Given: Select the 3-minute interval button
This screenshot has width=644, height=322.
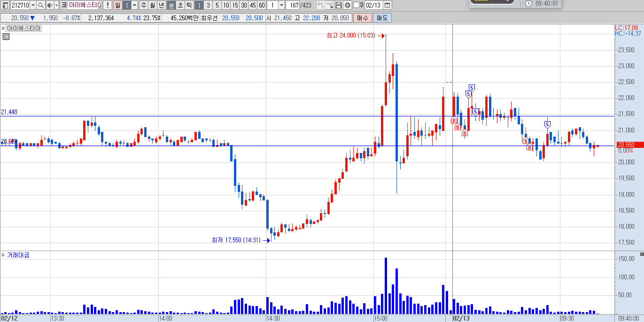Looking at the screenshot, I should 208,5.
